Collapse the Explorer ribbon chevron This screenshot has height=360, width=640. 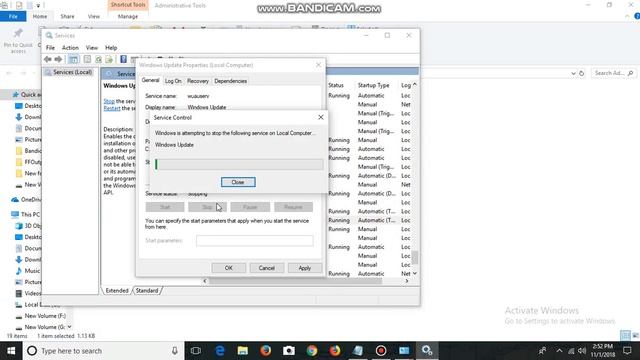[x=627, y=16]
